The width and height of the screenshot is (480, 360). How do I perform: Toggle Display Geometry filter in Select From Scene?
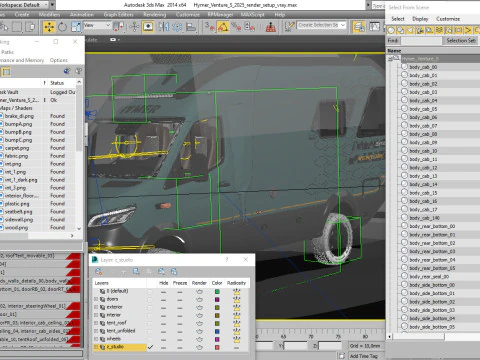(x=391, y=30)
